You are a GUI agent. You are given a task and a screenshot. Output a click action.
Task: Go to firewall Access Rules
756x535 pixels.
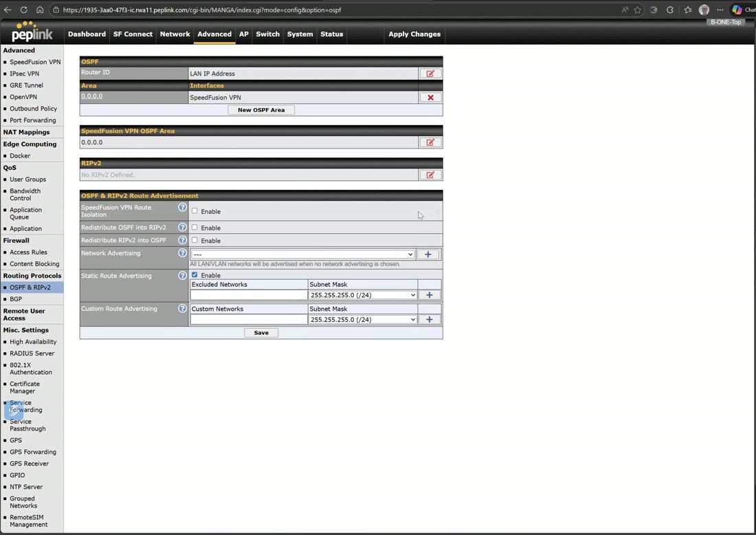point(28,252)
